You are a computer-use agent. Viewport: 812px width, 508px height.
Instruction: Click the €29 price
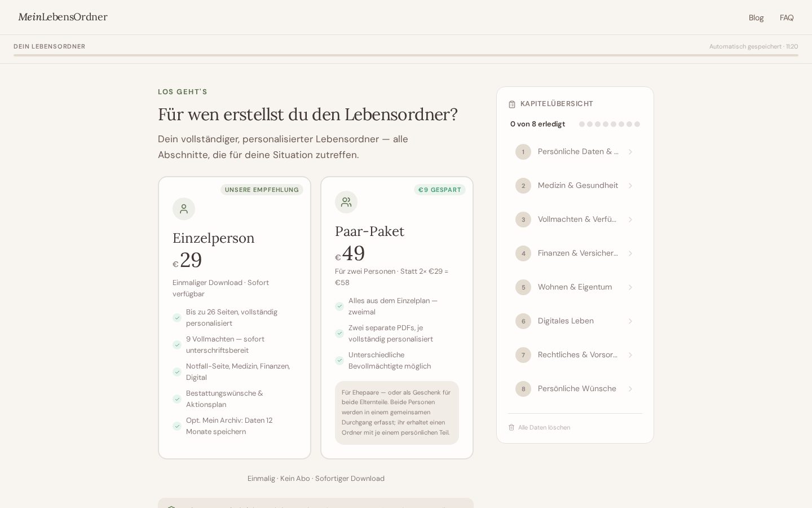pyautogui.click(x=187, y=260)
